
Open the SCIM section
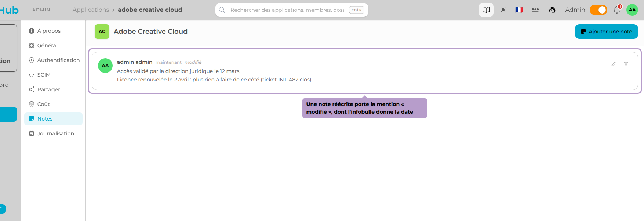[x=53, y=75]
